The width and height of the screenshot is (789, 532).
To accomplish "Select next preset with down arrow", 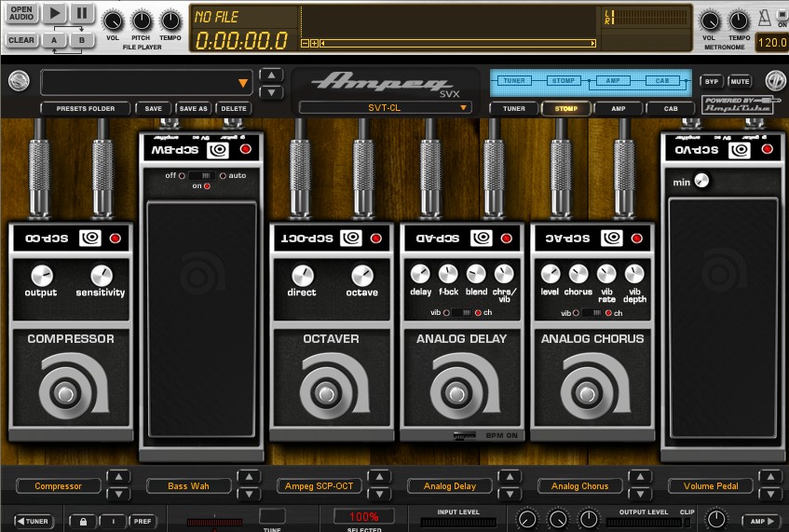I will [x=271, y=92].
